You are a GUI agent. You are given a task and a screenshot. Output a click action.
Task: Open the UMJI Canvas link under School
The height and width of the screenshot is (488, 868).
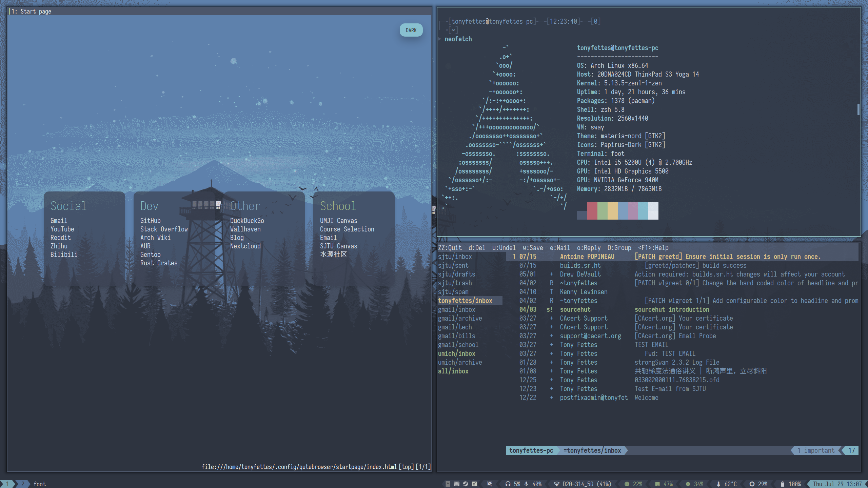338,221
